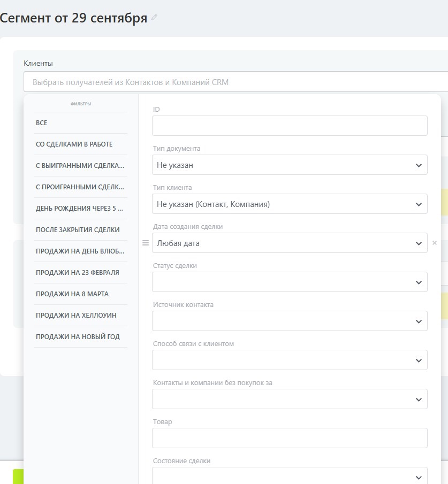Viewport: 448px width, 484px height.
Task: Expand the Статус сделки dropdown
Action: [x=290, y=282]
